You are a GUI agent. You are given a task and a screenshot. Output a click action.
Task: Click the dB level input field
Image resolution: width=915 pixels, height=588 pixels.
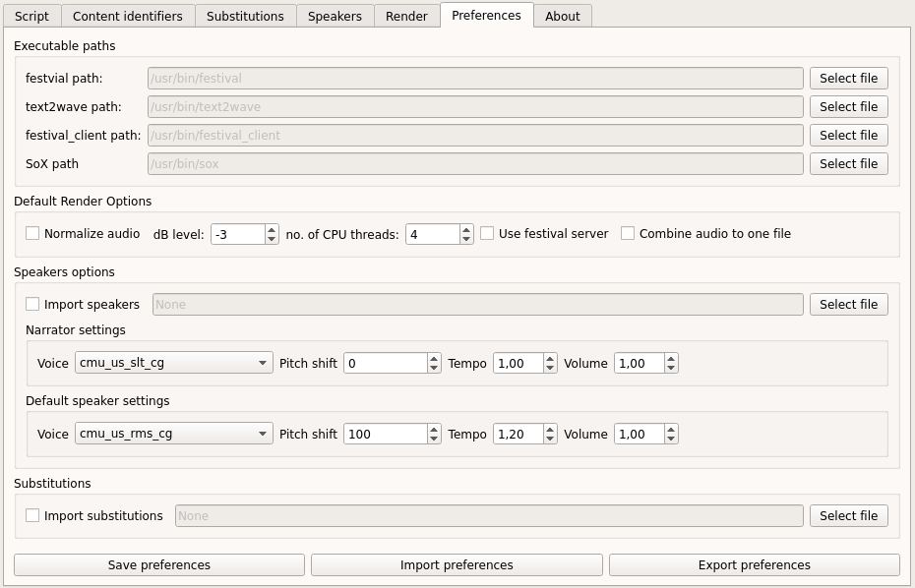pos(238,234)
